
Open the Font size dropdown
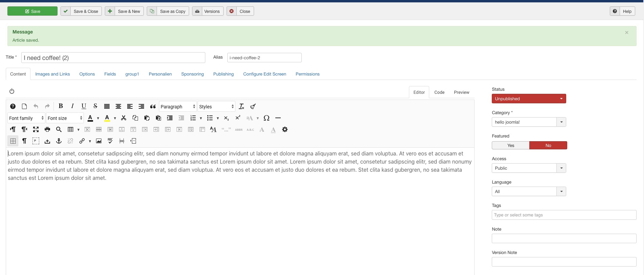pos(65,118)
